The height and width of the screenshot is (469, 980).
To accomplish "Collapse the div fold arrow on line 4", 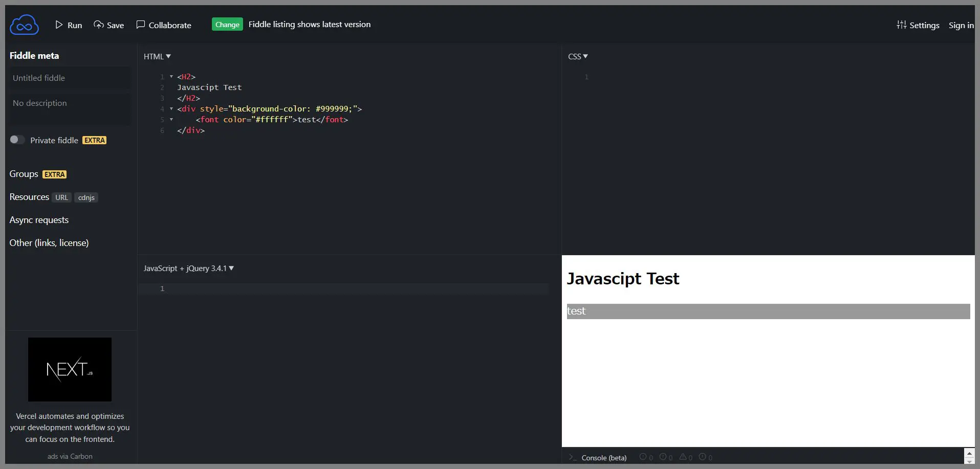I will [x=171, y=109].
